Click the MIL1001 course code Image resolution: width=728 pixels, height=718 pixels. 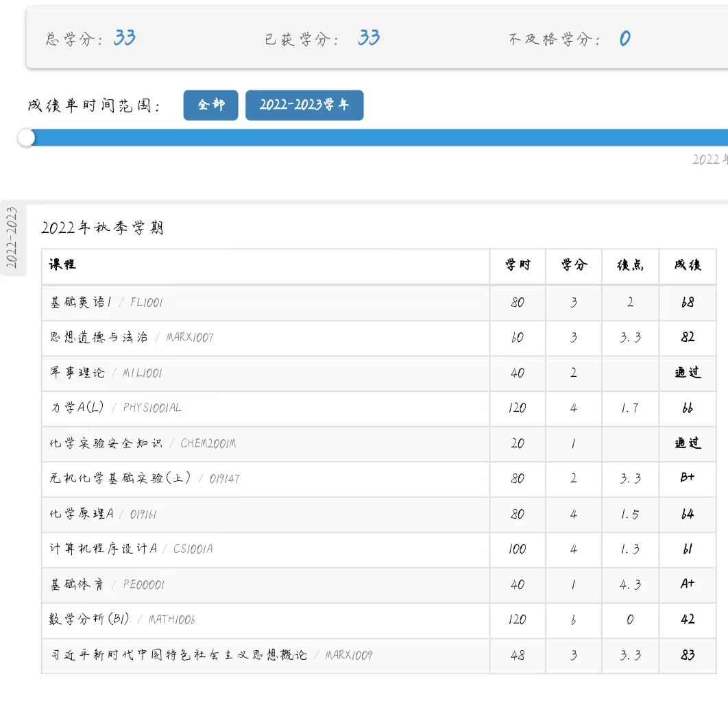click(x=142, y=373)
